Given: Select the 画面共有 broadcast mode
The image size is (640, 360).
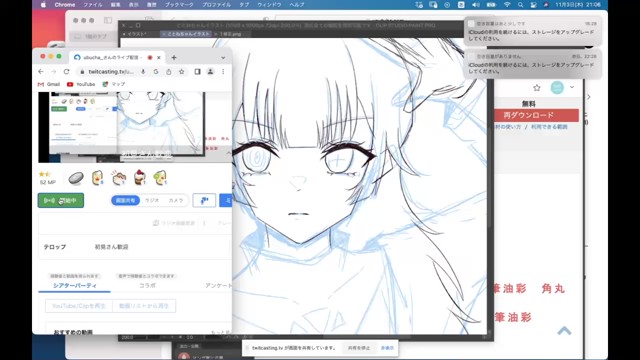Looking at the screenshot, I should [125, 200].
